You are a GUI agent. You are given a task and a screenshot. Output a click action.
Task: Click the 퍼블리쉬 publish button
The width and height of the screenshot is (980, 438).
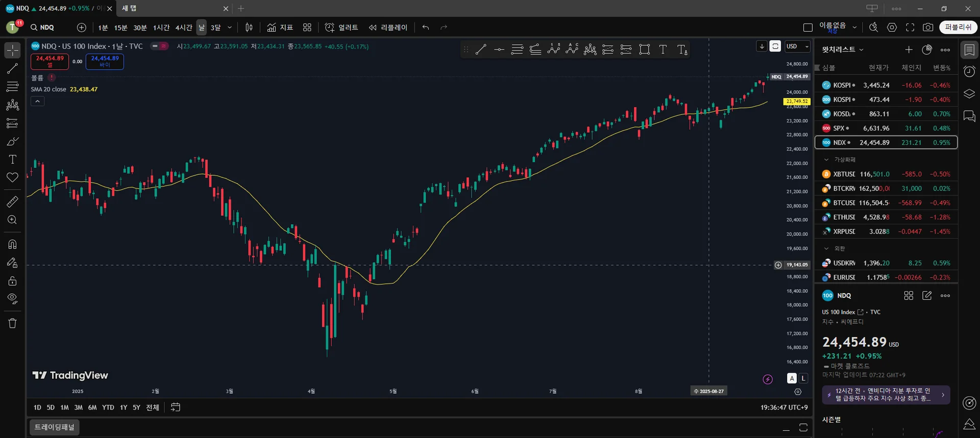[x=958, y=28]
